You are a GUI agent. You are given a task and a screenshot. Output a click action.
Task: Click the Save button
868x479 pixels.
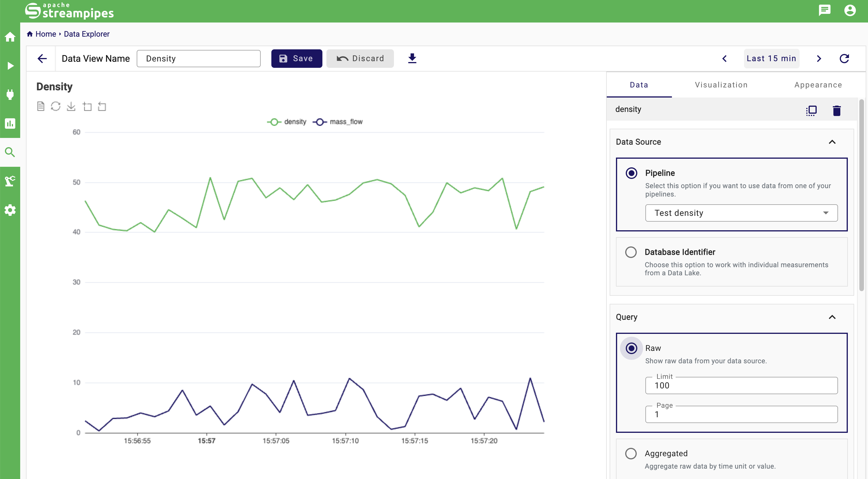point(296,58)
